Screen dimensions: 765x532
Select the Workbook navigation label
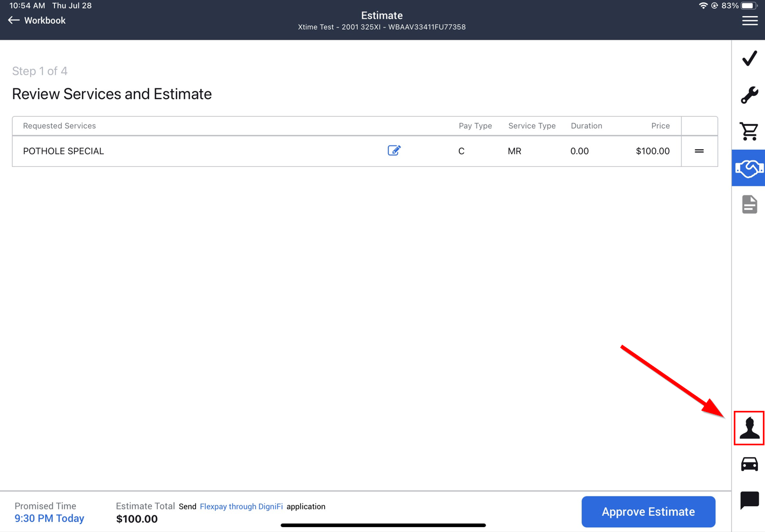(x=45, y=20)
